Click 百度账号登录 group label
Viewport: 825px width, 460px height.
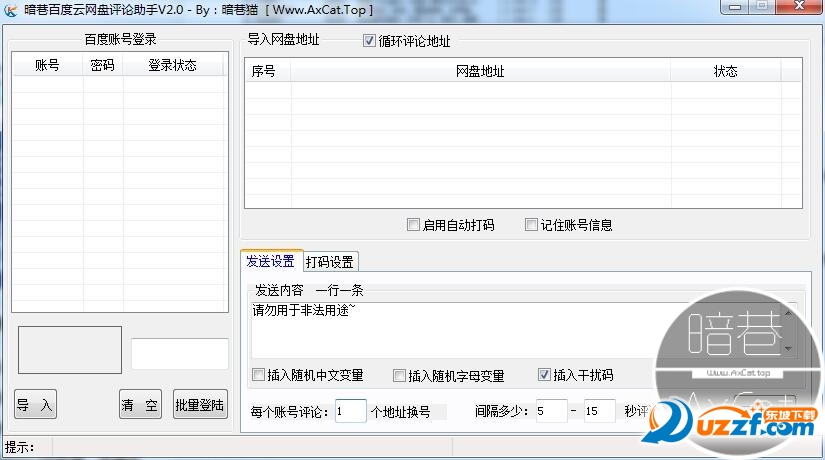(x=120, y=39)
